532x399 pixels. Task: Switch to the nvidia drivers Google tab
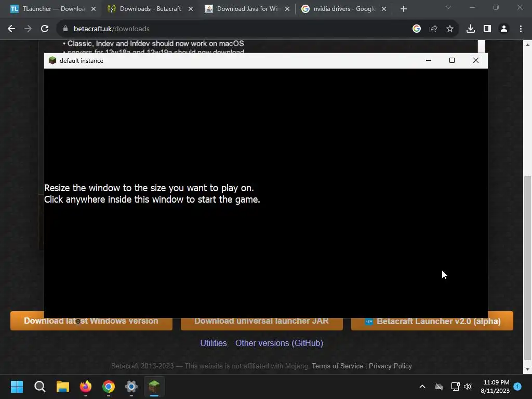click(343, 9)
